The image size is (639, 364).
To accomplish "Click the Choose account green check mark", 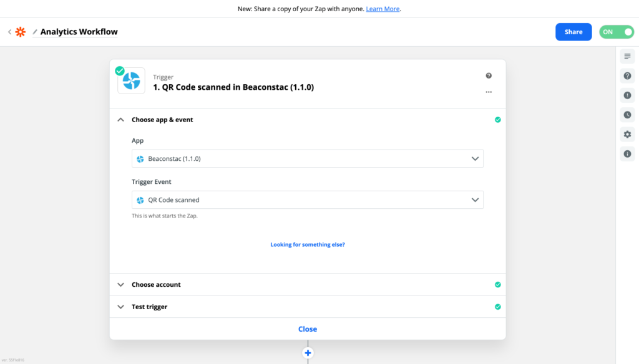I will 497,285.
